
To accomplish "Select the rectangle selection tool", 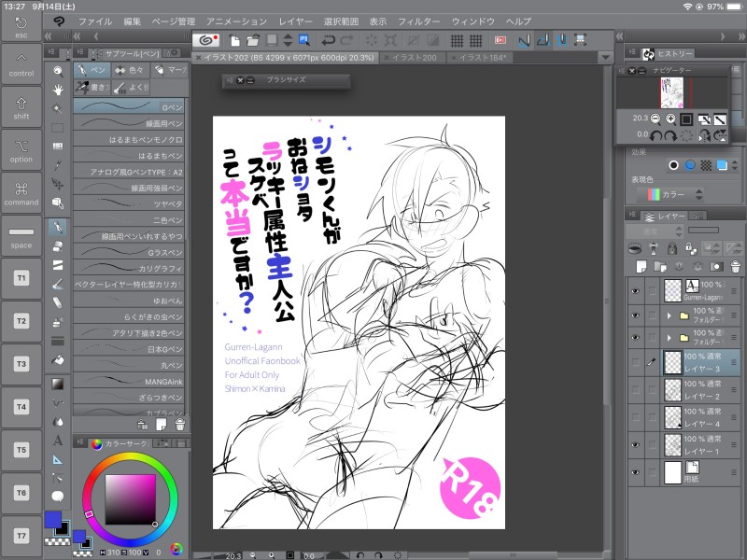I will tap(58, 128).
